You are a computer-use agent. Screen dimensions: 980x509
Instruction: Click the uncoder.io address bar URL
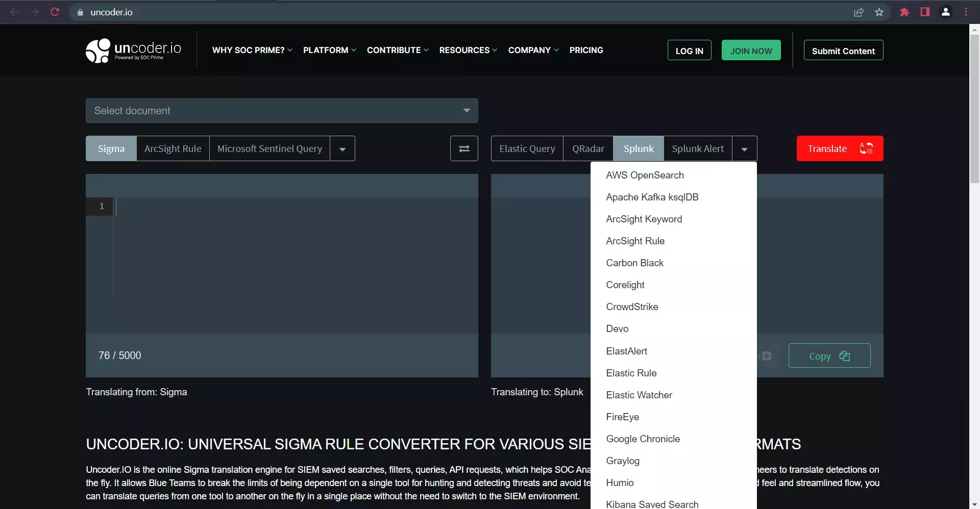pos(111,12)
